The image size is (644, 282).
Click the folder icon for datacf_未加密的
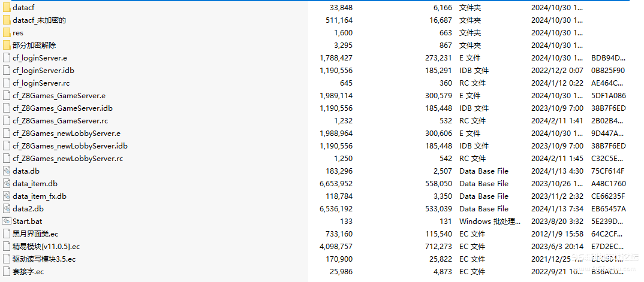pyautogui.click(x=7, y=20)
